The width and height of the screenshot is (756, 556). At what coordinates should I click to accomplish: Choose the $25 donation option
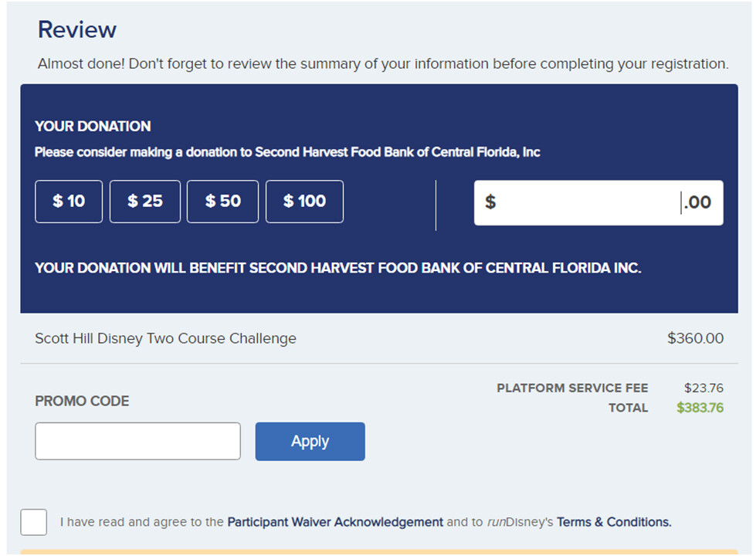click(x=145, y=202)
